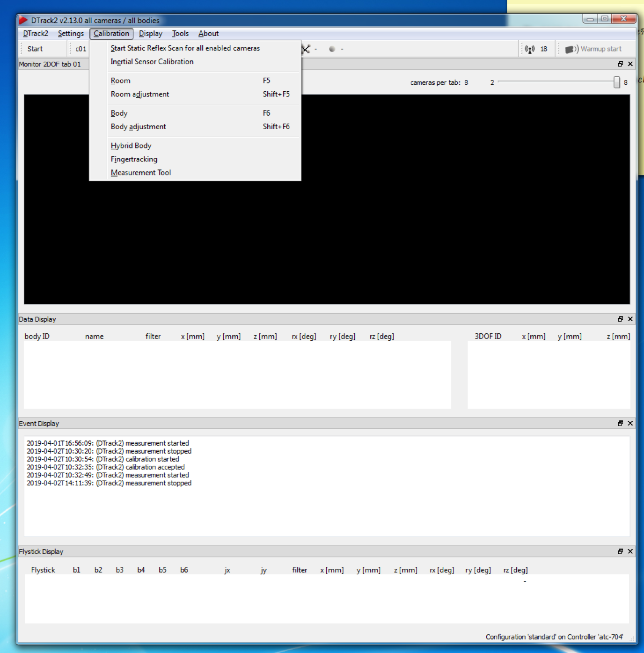
Task: Click the single marker sphere icon
Action: click(x=332, y=49)
